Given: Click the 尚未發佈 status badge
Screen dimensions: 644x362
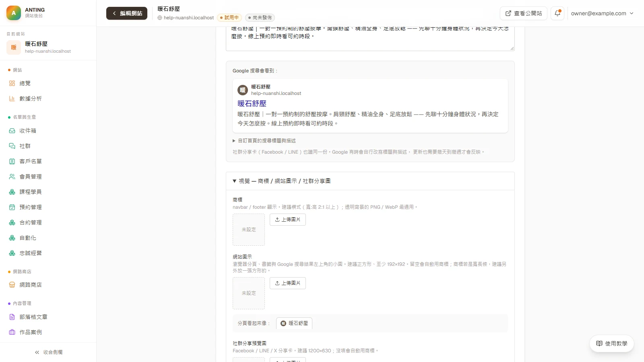Looking at the screenshot, I should (260, 18).
